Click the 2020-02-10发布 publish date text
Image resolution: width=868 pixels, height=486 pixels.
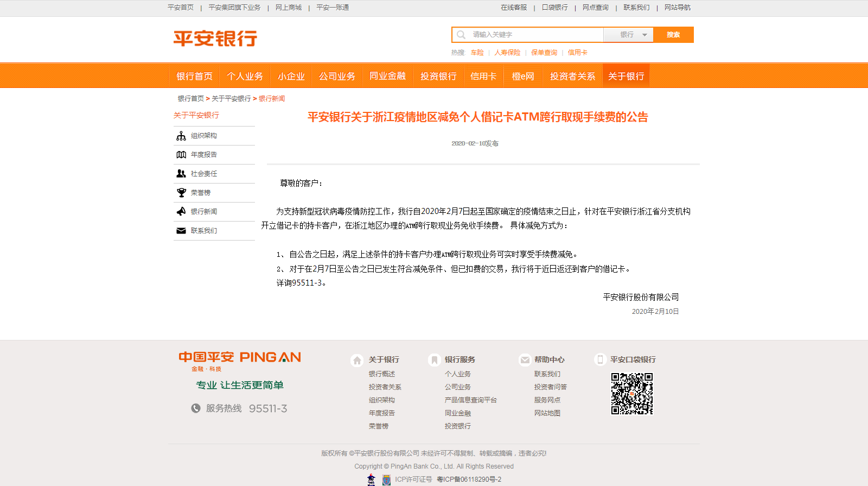[x=475, y=143]
